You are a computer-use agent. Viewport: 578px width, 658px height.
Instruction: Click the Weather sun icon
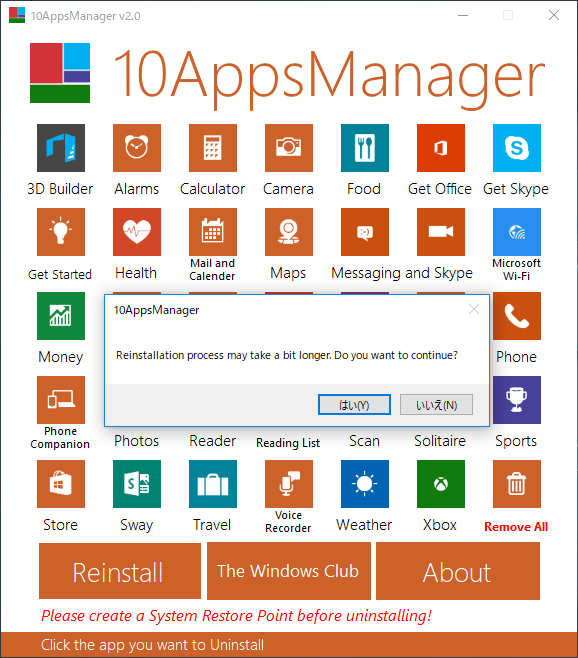(x=365, y=484)
